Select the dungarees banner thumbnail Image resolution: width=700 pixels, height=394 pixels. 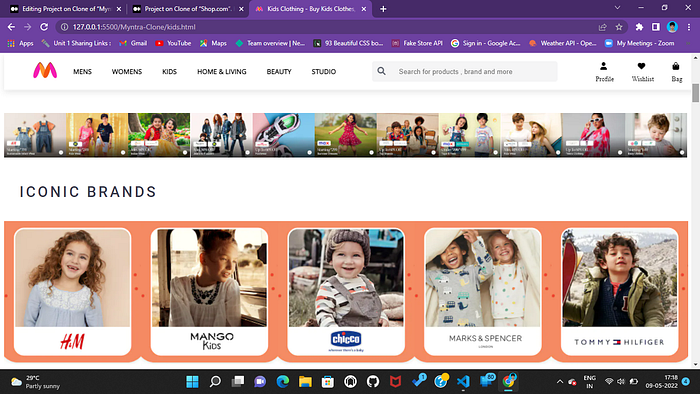click(35, 135)
